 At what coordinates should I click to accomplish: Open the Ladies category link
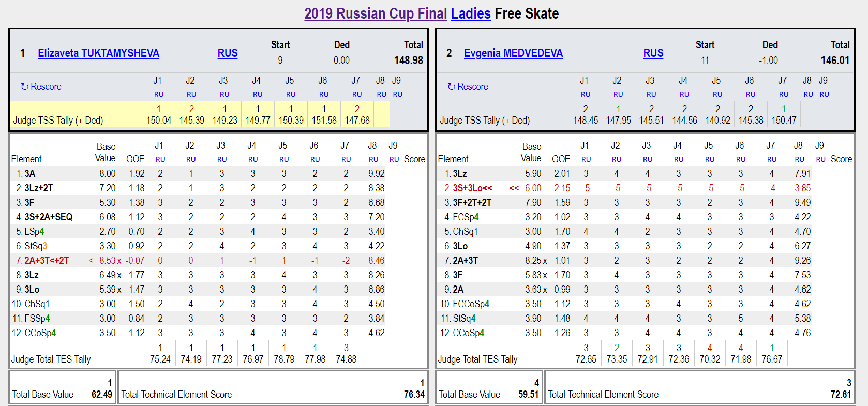[471, 13]
